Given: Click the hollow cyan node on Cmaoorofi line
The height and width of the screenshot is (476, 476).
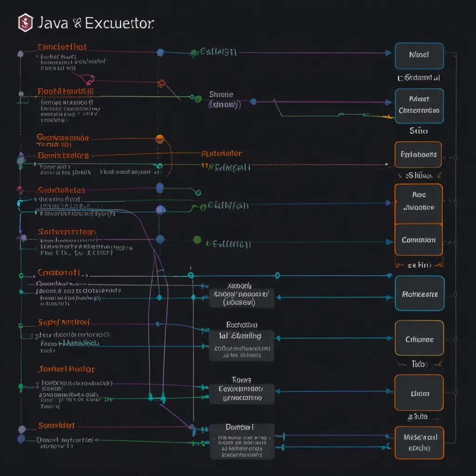Looking at the screenshot, I should point(190,275).
